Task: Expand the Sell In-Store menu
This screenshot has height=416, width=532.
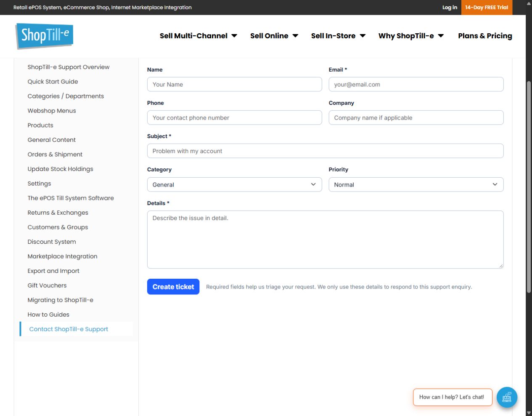Action: point(338,36)
